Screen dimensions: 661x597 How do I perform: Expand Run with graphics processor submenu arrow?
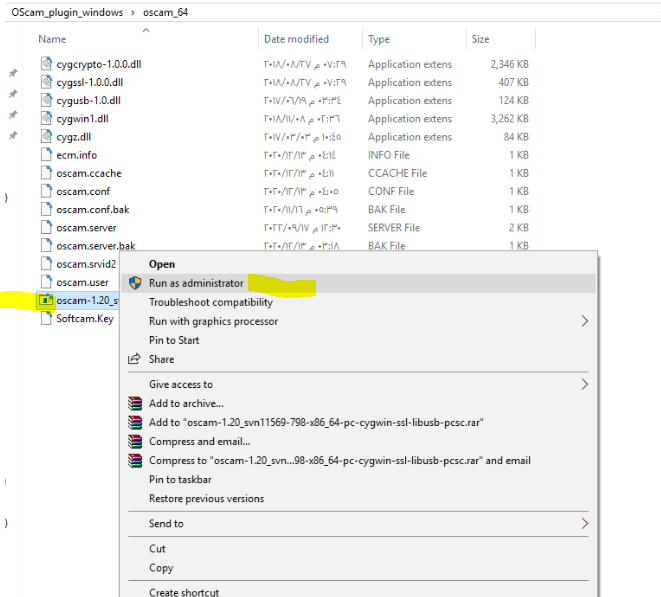click(585, 321)
